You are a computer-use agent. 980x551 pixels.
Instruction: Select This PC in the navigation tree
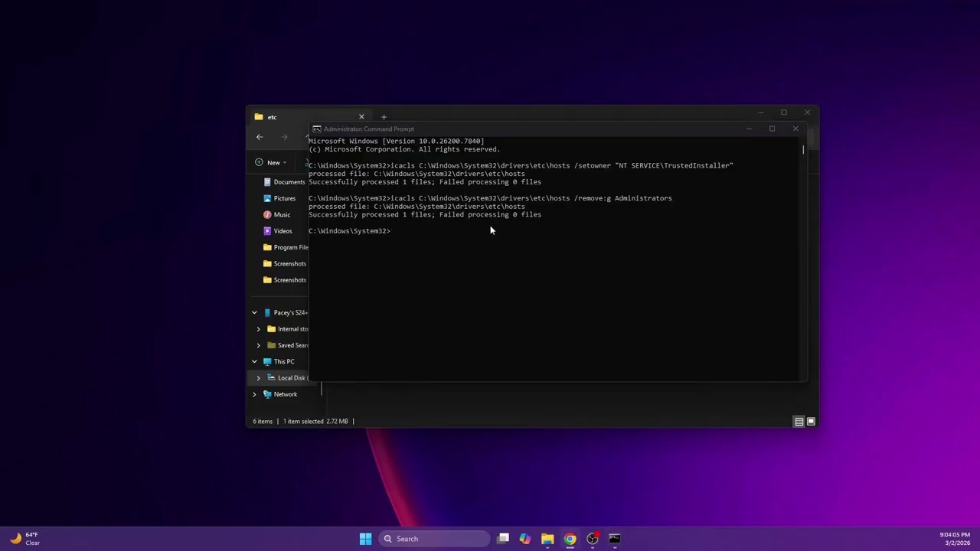279,361
